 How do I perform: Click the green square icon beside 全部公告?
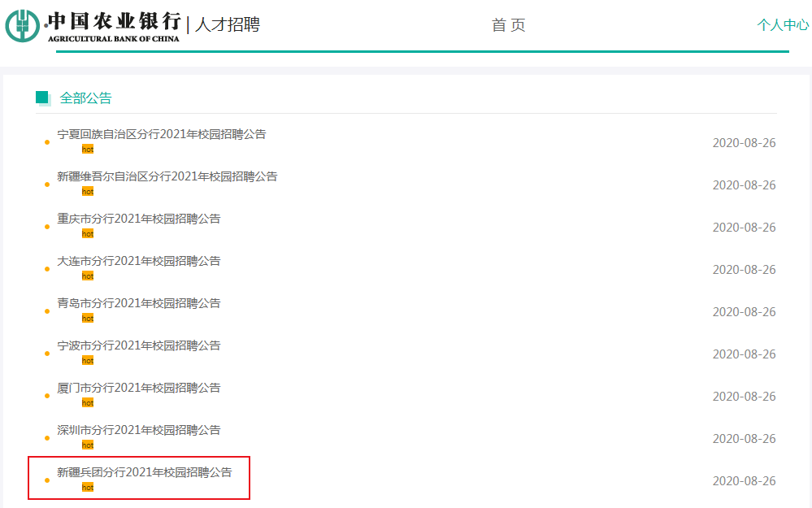tap(42, 98)
